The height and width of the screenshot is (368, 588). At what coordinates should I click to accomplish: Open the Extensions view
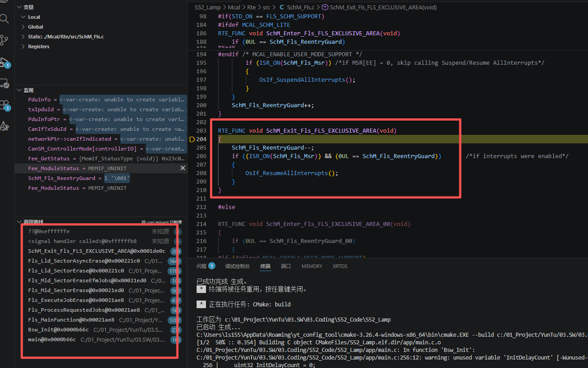(x=4, y=105)
